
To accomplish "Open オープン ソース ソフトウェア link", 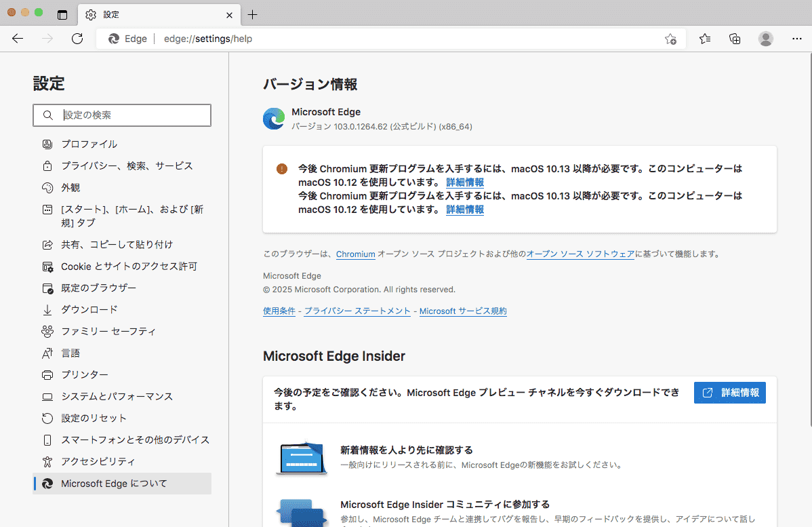I will pyautogui.click(x=580, y=254).
